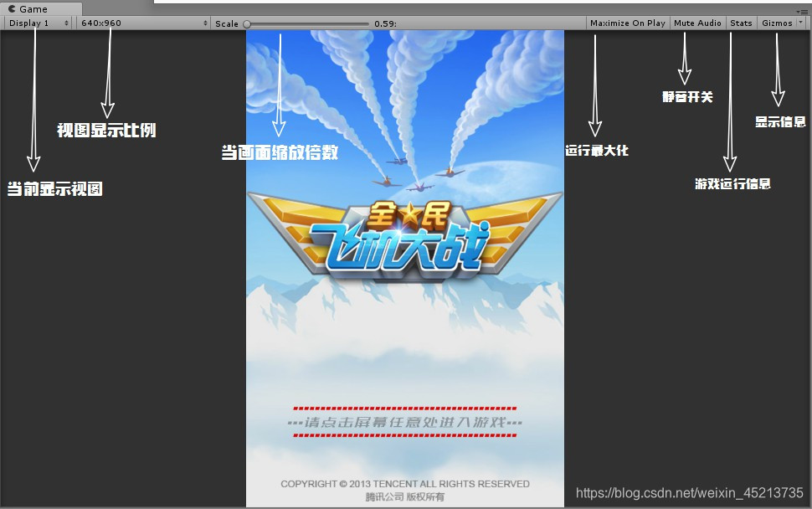Open the 640x960 resolution dropdown

[143, 23]
